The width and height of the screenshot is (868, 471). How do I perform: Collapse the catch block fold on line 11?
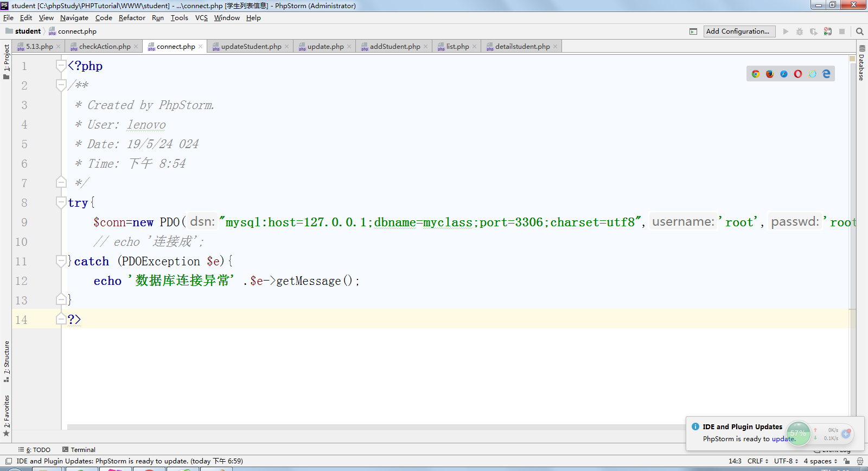61,261
